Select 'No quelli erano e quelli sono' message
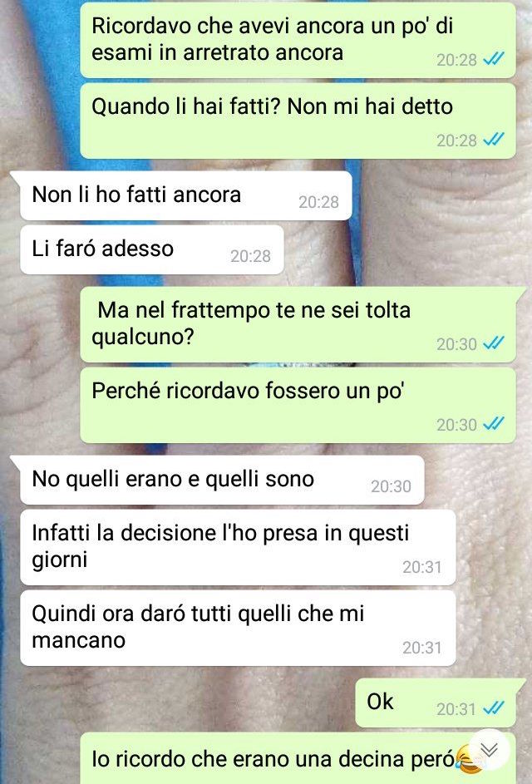The image size is (532, 784). [222, 480]
